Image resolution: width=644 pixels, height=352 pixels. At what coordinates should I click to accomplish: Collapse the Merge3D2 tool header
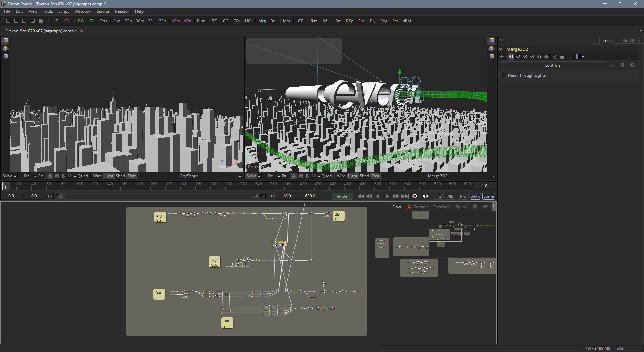pos(500,49)
